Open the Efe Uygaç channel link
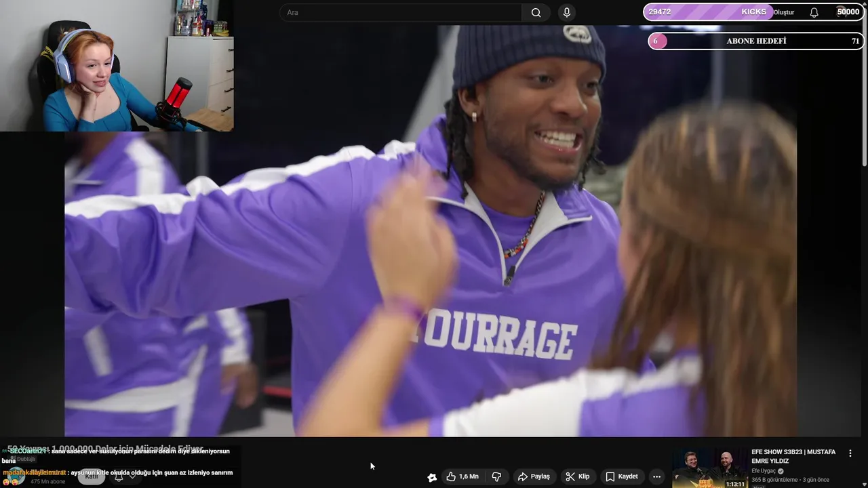Screen dimensions: 868x488 764,471
